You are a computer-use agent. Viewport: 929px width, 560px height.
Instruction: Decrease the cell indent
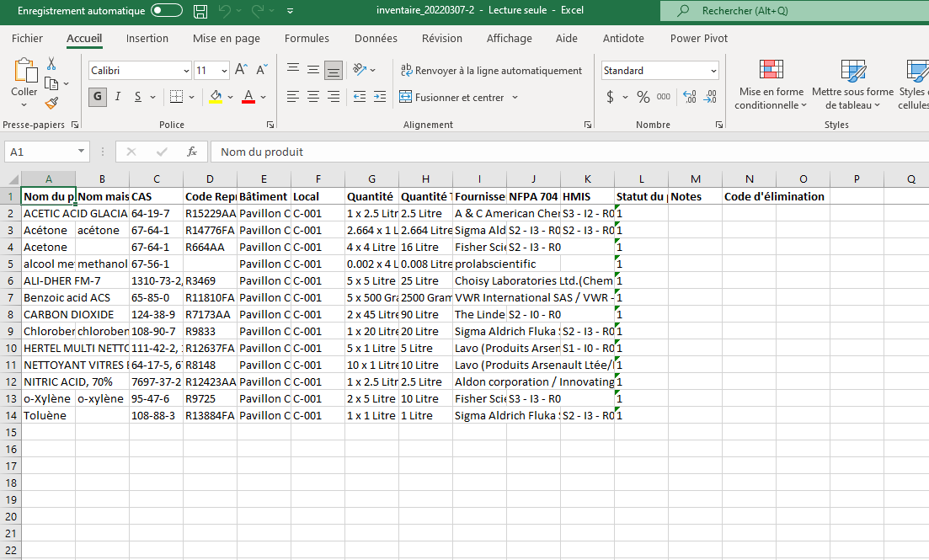click(x=360, y=97)
